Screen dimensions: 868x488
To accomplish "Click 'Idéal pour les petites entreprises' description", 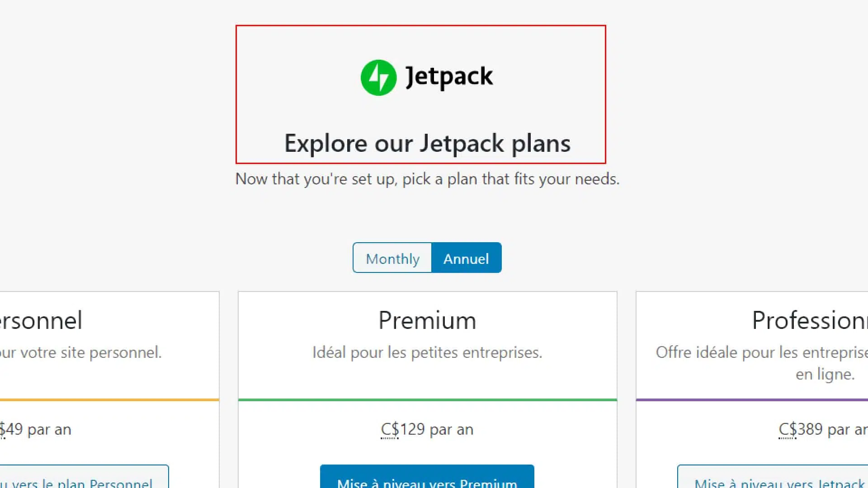I will point(427,352).
